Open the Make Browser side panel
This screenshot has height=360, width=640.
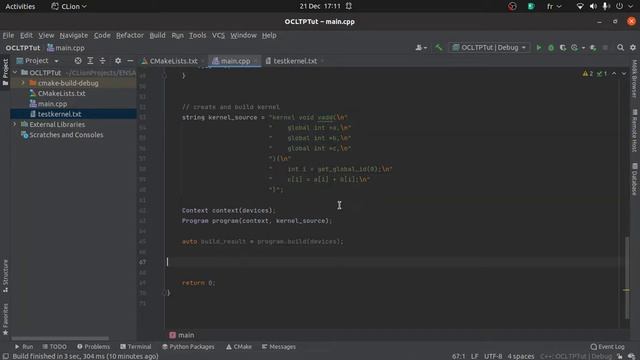pos(634,79)
